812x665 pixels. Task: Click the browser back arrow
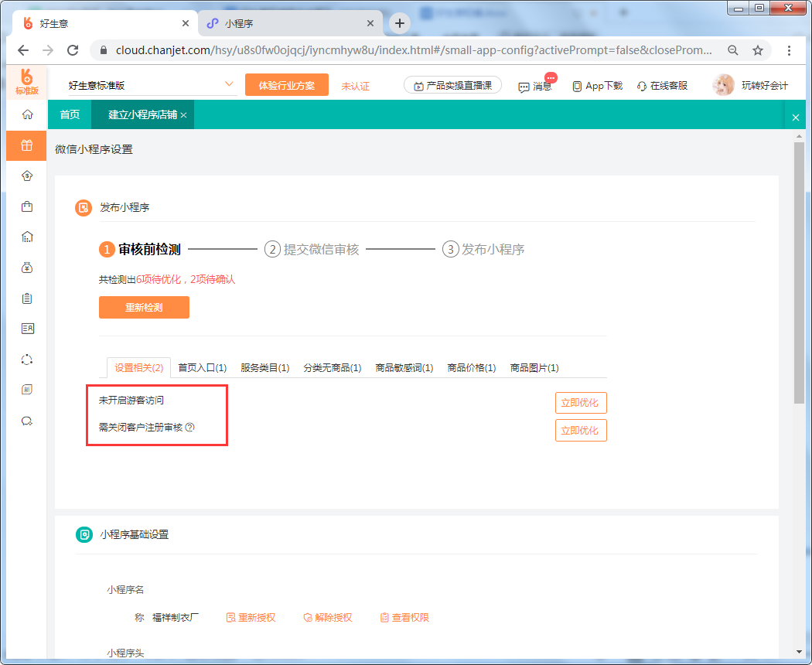(x=23, y=50)
